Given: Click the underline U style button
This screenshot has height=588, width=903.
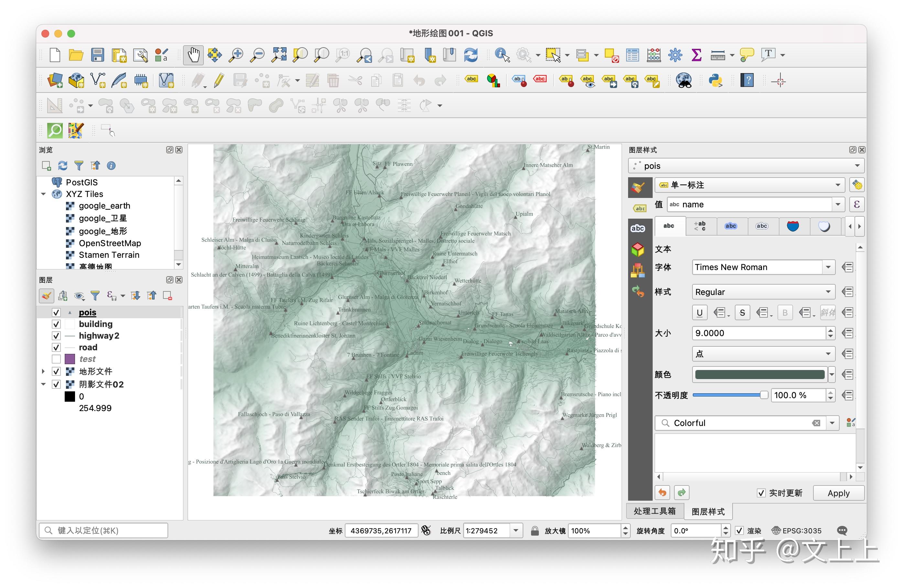Looking at the screenshot, I should [x=700, y=313].
